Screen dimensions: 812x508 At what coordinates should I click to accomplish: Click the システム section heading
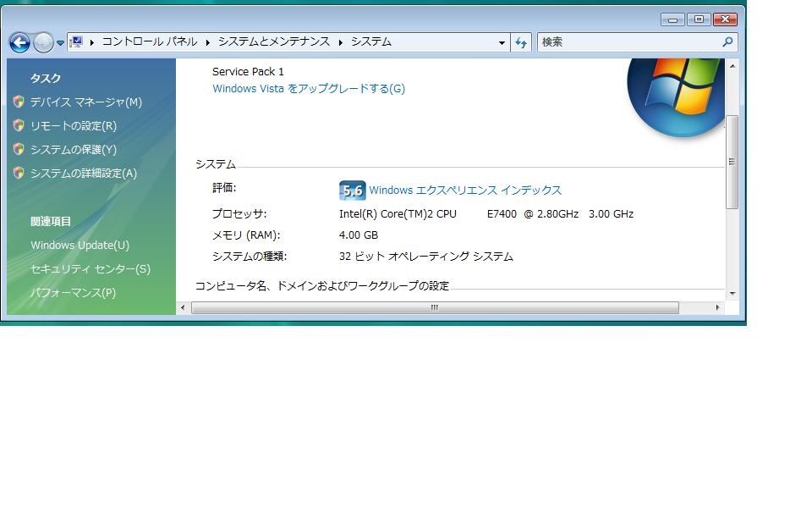tap(216, 163)
